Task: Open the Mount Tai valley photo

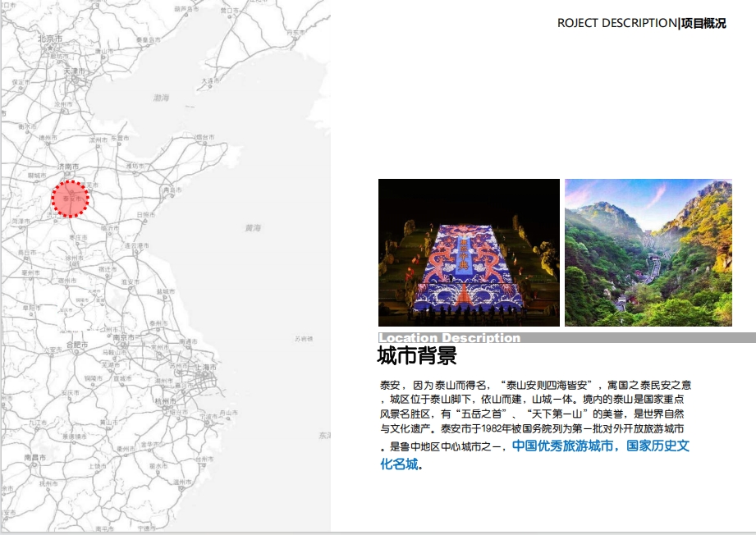Action: pos(648,253)
